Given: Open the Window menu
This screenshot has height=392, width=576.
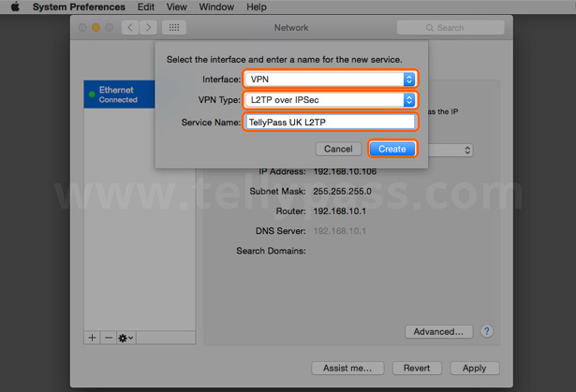Looking at the screenshot, I should [216, 7].
